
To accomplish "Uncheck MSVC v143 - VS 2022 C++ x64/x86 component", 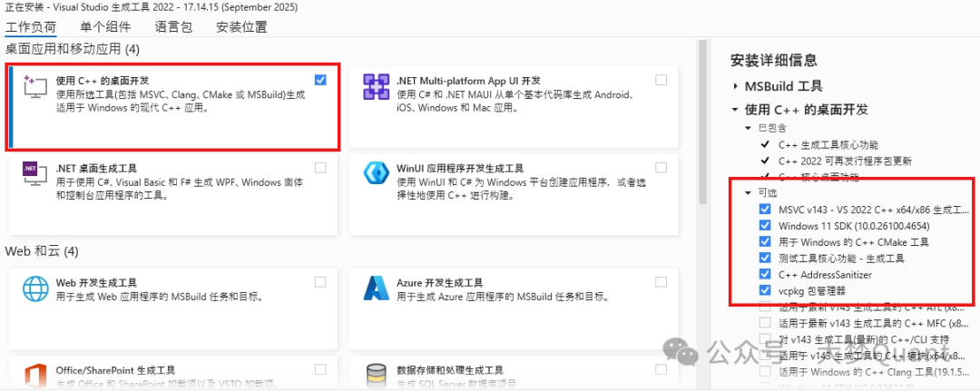I will click(765, 209).
